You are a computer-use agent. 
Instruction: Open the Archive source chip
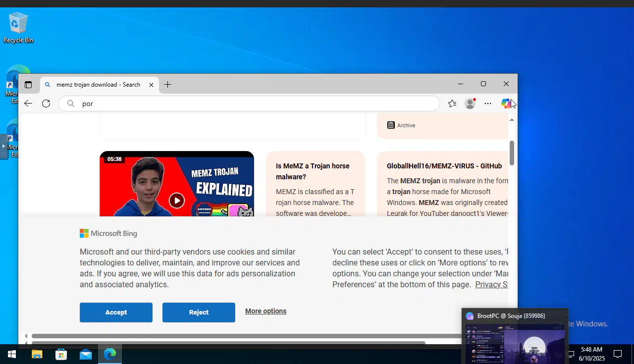[401, 125]
